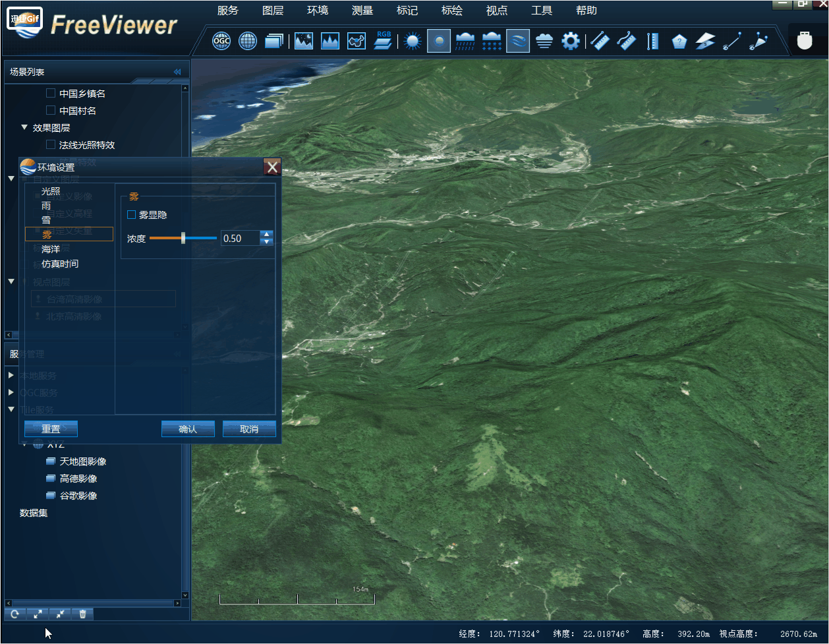Click the USB drive icon at top right
This screenshot has height=644, width=829.
[804, 40]
